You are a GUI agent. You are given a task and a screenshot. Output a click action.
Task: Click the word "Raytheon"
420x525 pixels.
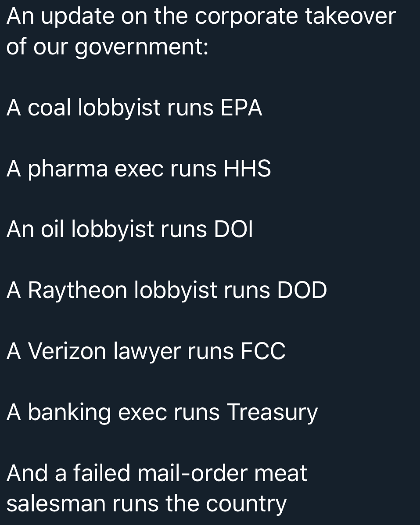coord(78,290)
